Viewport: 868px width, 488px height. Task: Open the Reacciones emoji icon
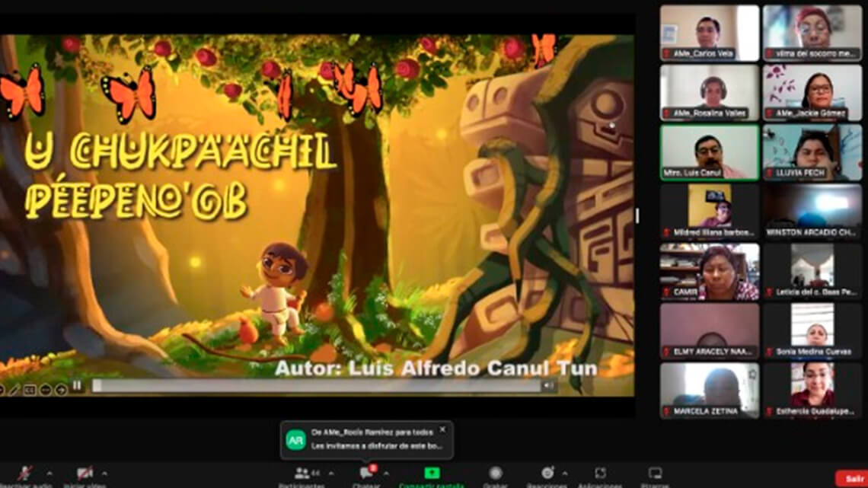pyautogui.click(x=547, y=474)
